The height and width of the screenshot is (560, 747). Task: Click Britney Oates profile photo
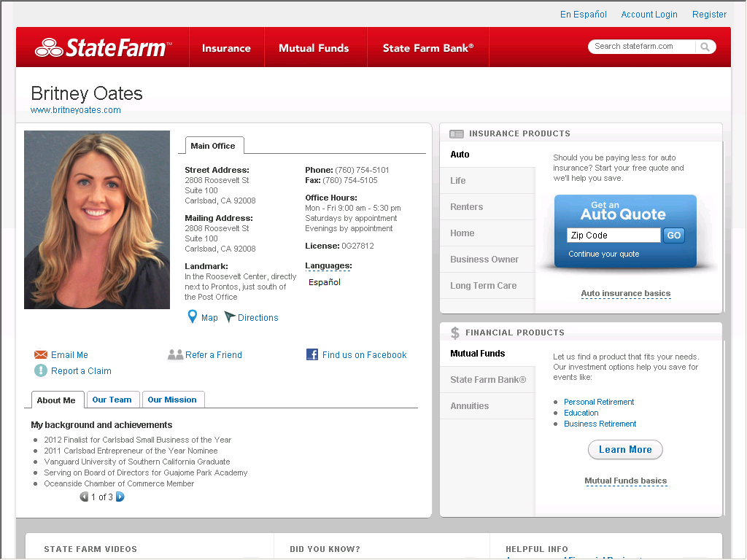(x=97, y=220)
